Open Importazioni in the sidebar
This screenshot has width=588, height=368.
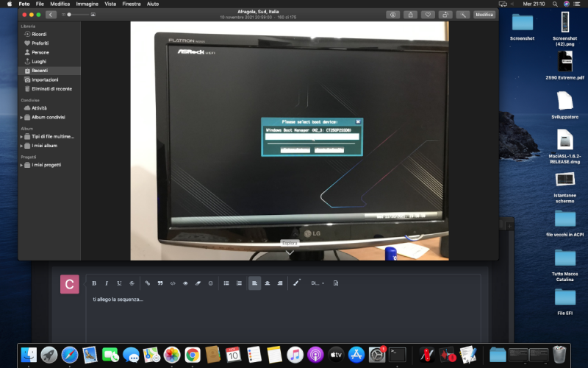45,79
